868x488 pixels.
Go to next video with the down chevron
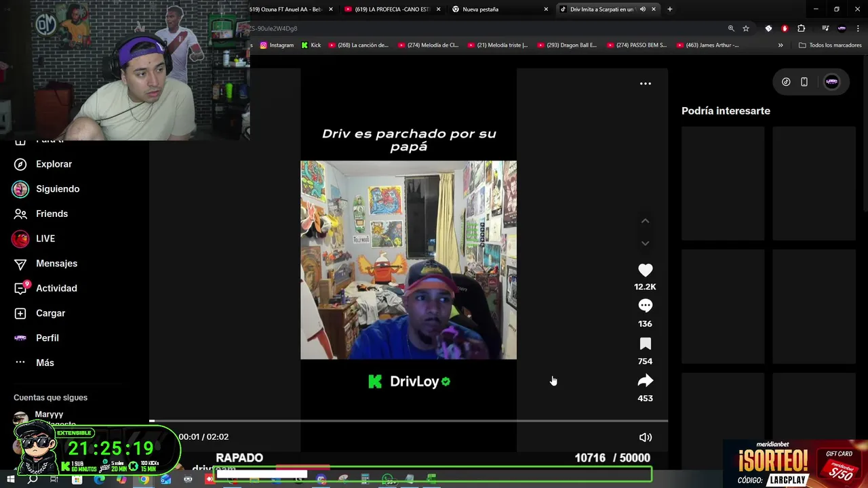pos(645,243)
